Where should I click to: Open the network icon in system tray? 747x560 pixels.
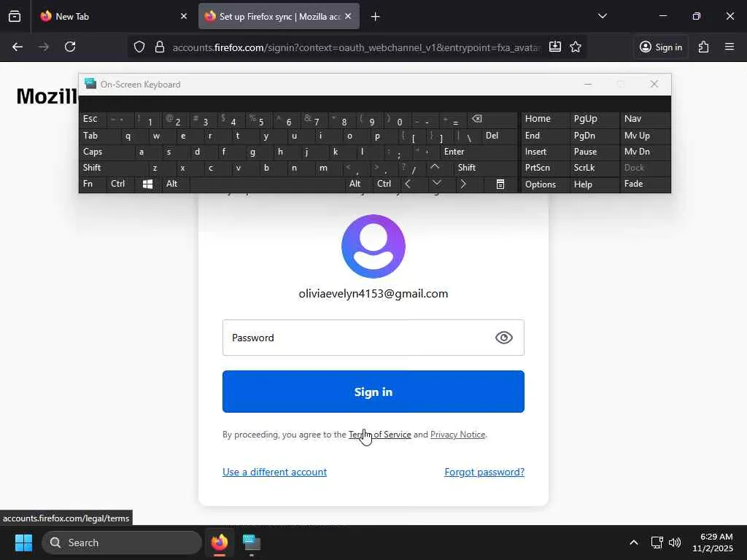coord(657,542)
